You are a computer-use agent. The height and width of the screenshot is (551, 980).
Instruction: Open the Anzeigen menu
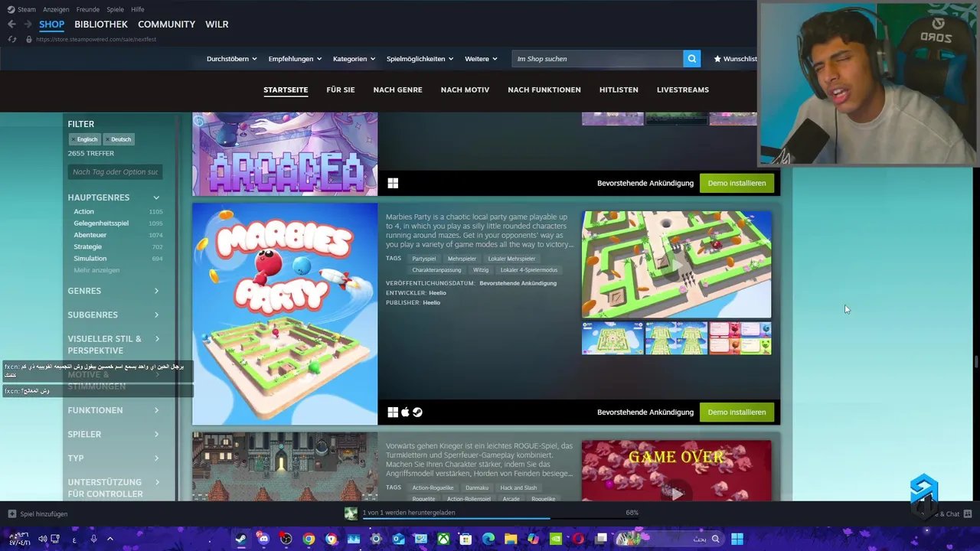click(55, 9)
